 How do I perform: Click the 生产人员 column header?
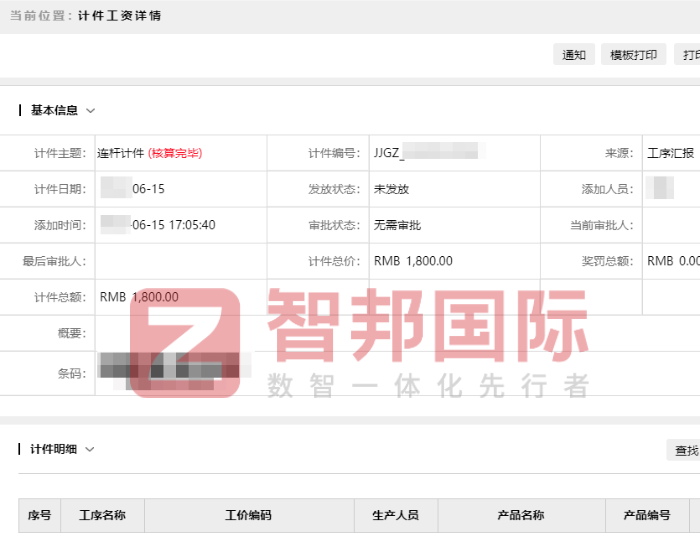click(x=395, y=516)
